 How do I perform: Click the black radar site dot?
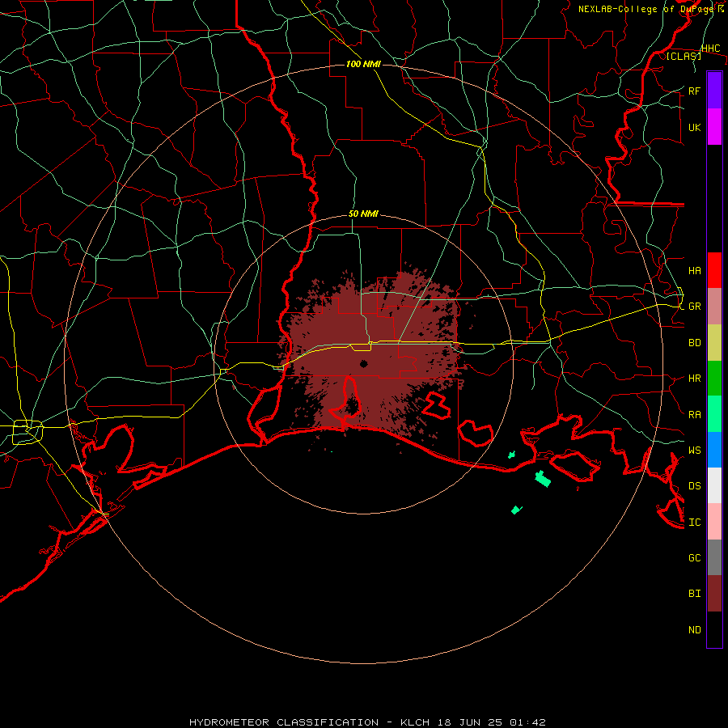[363, 363]
